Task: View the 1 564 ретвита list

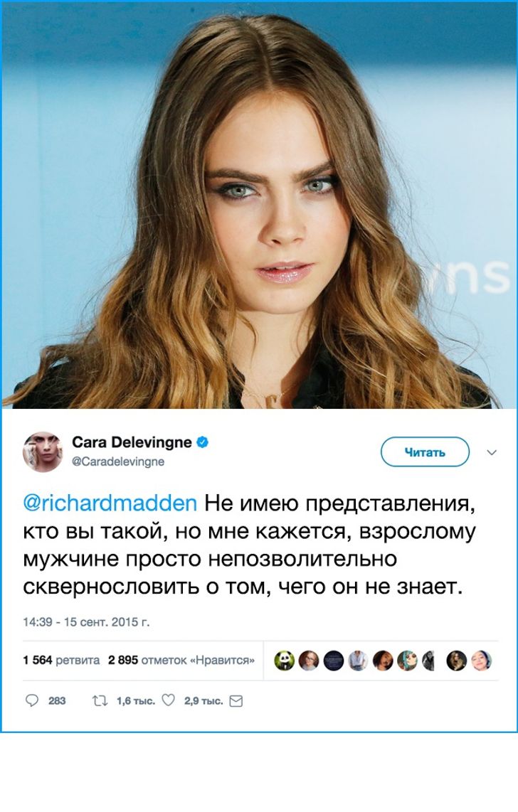Action: click(61, 661)
